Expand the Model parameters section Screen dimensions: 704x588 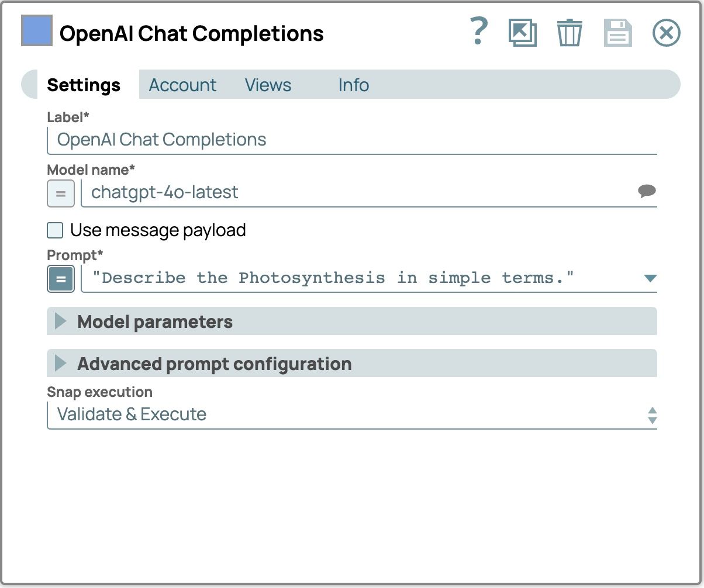[x=61, y=321]
